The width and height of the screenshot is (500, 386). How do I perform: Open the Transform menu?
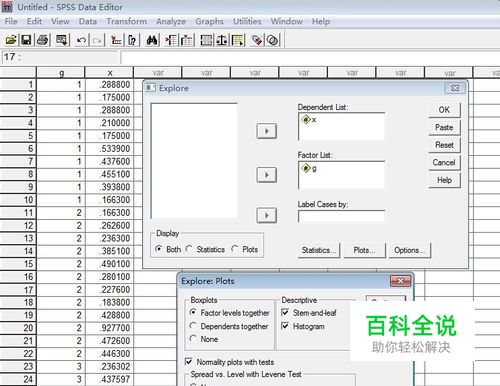[127, 21]
